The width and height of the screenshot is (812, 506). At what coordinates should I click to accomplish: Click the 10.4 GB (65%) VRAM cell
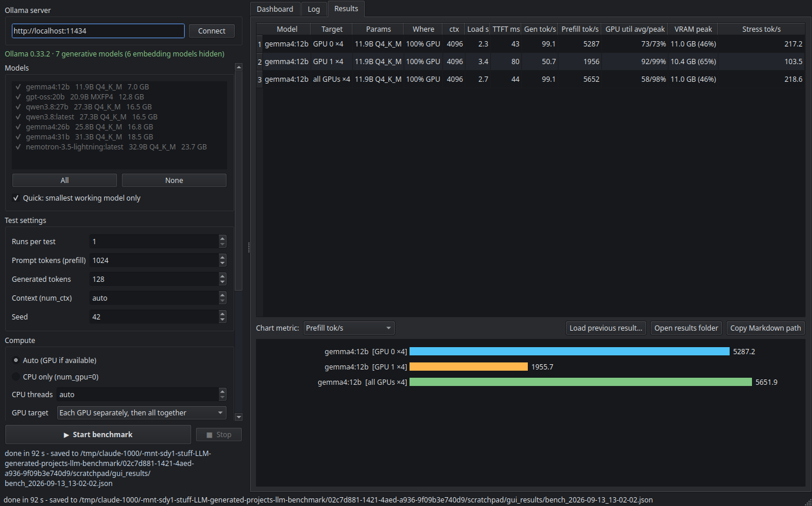click(693, 62)
